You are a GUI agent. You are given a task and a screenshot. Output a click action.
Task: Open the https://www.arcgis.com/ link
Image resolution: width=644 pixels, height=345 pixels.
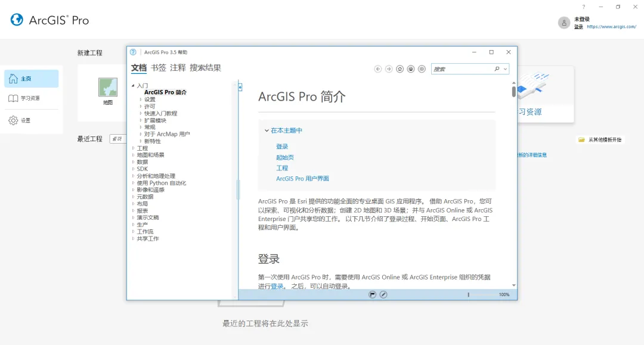click(611, 27)
